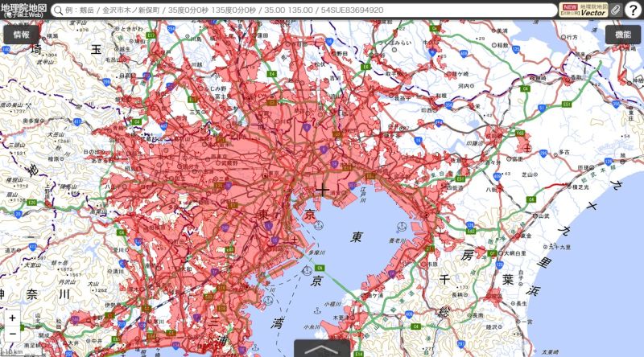644x357 pixels.
Task: Click the 太東崎 cape label
Action: click(x=550, y=352)
